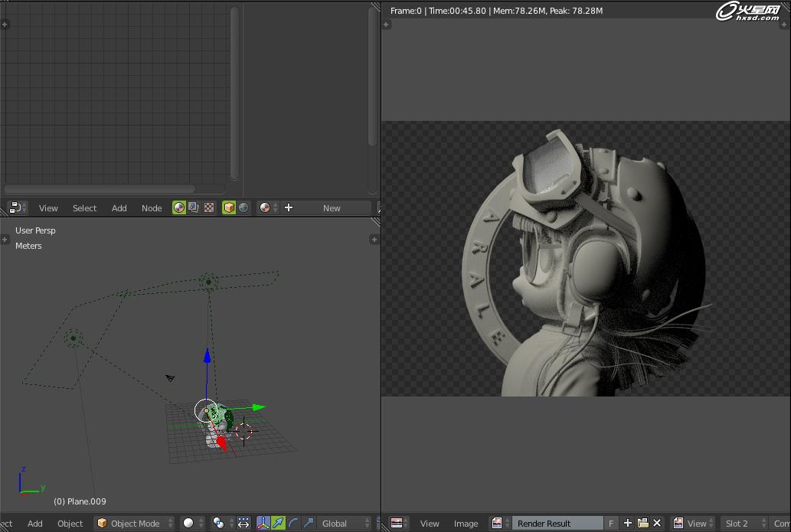This screenshot has height=532, width=791.
Task: Open the image editor Image menu
Action: (x=466, y=524)
